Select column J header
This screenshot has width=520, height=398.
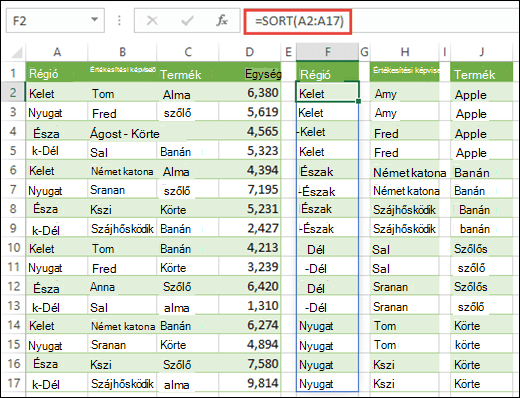pos(481,52)
